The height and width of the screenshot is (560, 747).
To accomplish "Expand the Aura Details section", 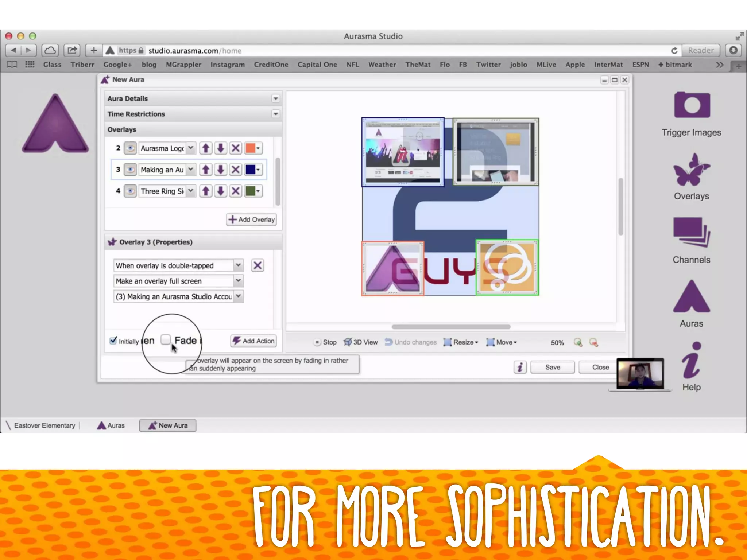I will (x=275, y=98).
